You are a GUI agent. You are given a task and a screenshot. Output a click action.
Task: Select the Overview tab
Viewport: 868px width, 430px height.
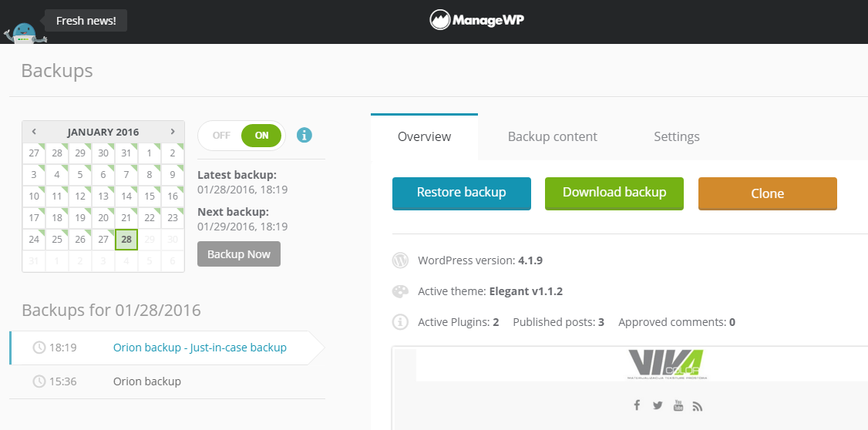click(x=424, y=136)
